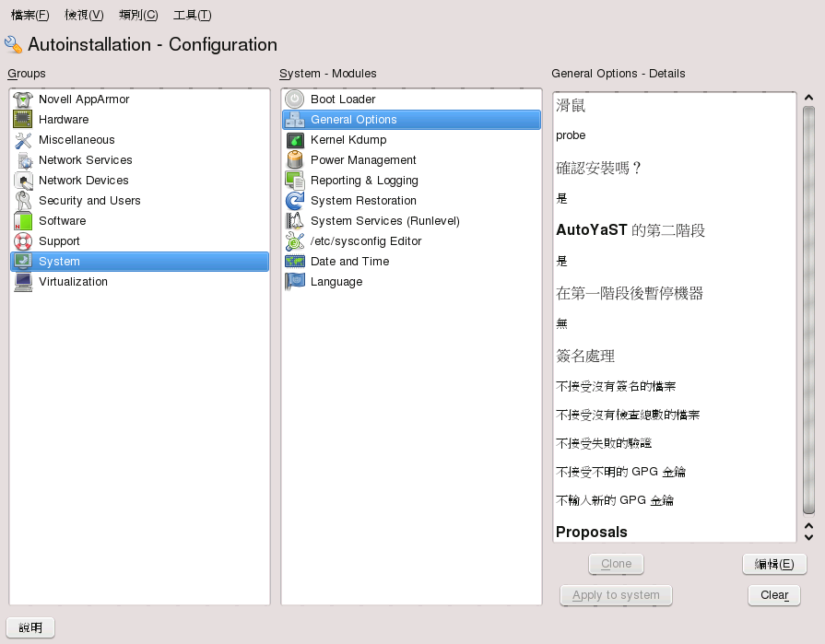
Task: Select the /etc/sysconfig Editor icon
Action: click(295, 240)
